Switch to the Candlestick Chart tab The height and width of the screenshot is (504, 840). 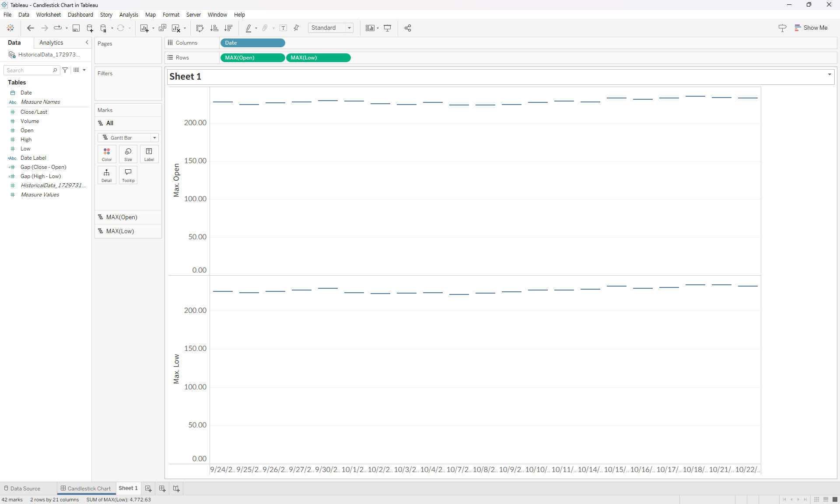[86, 488]
